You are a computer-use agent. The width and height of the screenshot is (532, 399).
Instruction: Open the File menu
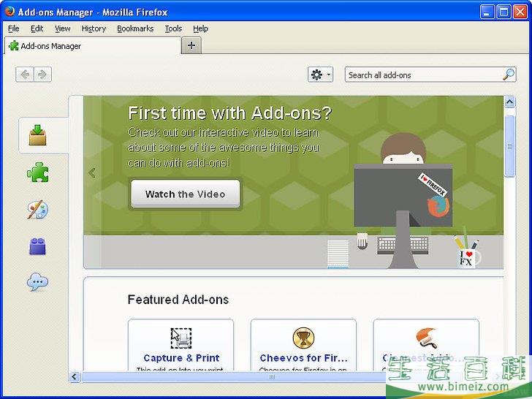pyautogui.click(x=14, y=28)
